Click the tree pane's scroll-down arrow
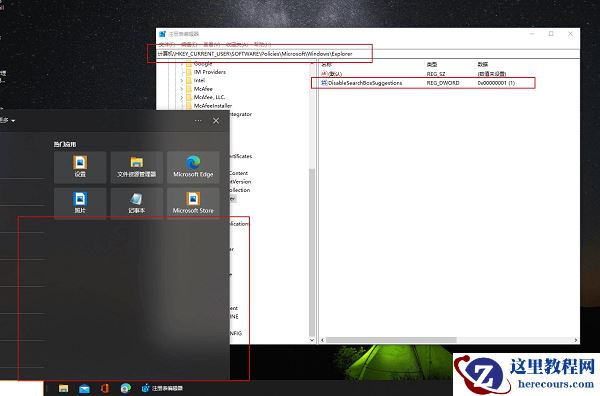 (x=312, y=340)
